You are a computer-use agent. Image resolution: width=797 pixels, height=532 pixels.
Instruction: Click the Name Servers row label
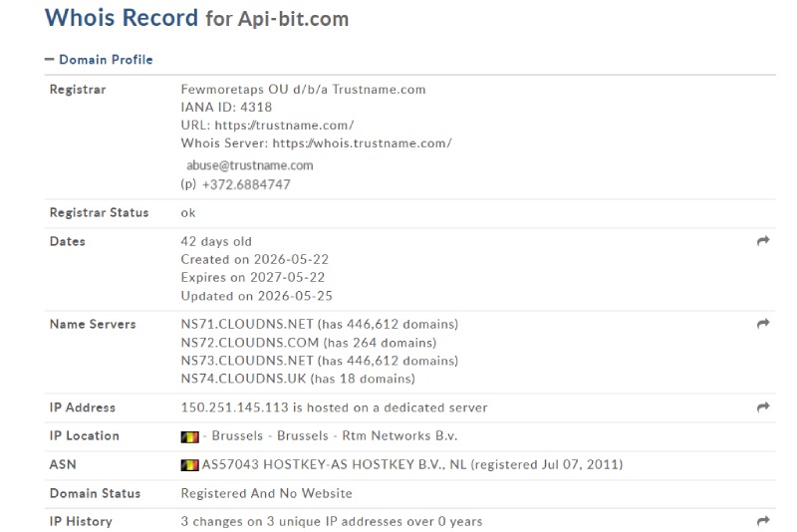click(x=93, y=324)
